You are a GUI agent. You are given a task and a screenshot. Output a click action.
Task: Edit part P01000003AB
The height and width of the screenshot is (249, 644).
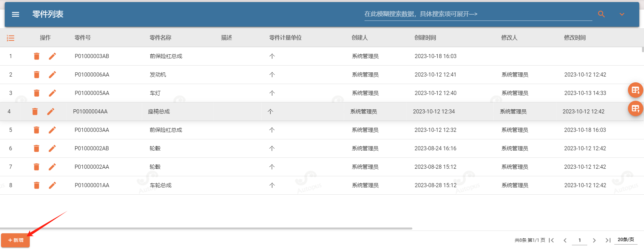pos(52,56)
